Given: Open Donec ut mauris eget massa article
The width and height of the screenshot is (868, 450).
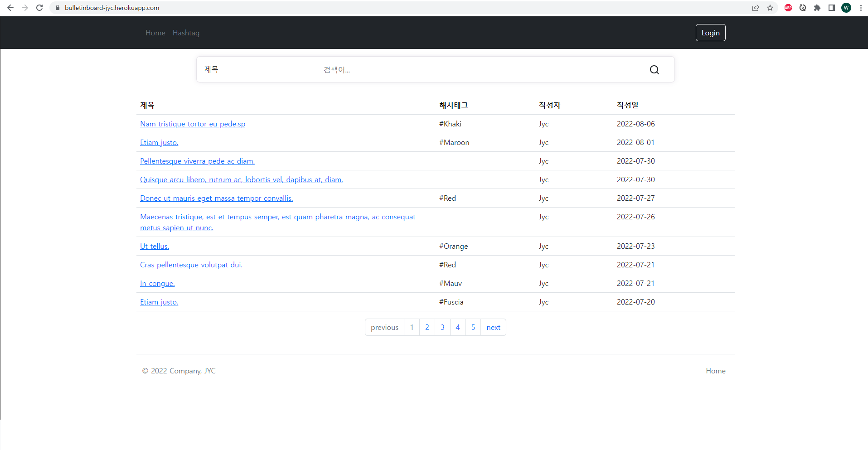Looking at the screenshot, I should [x=216, y=198].
